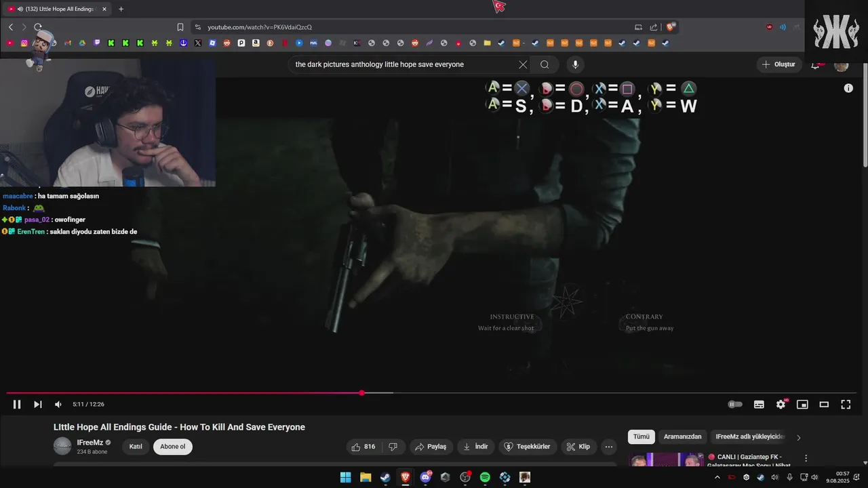This screenshot has height=488, width=868.
Task: Click the search magnifier button
Action: click(x=545, y=64)
